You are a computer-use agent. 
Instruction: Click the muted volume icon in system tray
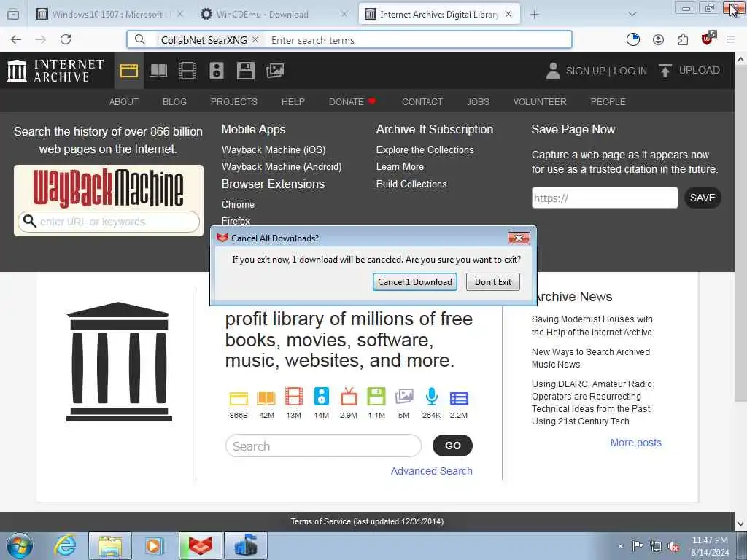(673, 547)
